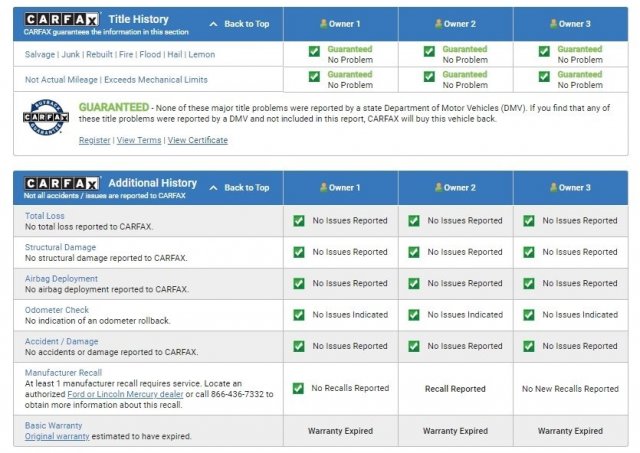Click Owner 3 person icon in Title History
This screenshot has width=640, height=453.
[553, 23]
